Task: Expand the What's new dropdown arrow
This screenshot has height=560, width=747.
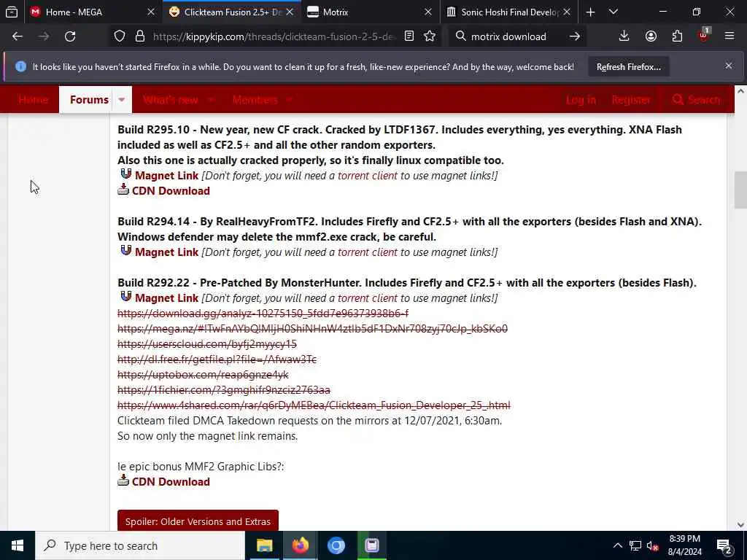Action: click(211, 99)
